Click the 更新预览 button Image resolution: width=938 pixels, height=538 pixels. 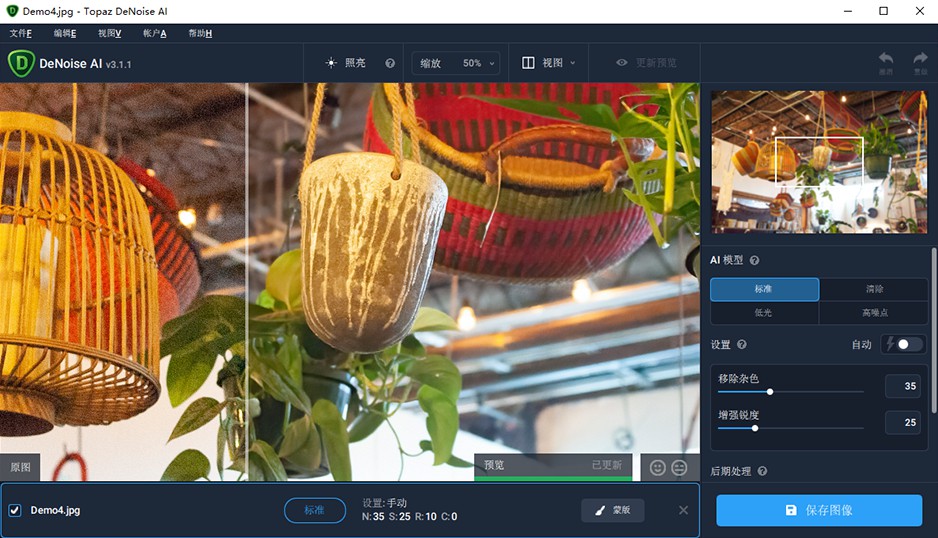tap(646, 63)
